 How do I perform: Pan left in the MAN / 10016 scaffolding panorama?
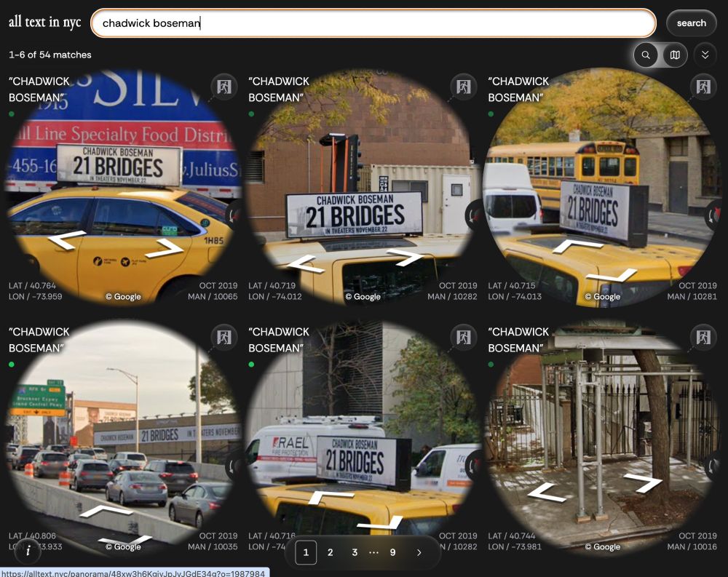(547, 492)
